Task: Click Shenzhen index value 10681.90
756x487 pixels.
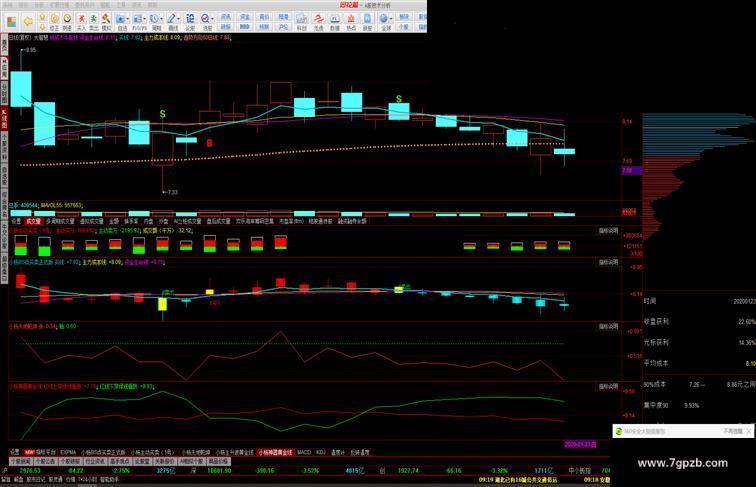Action: (x=219, y=471)
